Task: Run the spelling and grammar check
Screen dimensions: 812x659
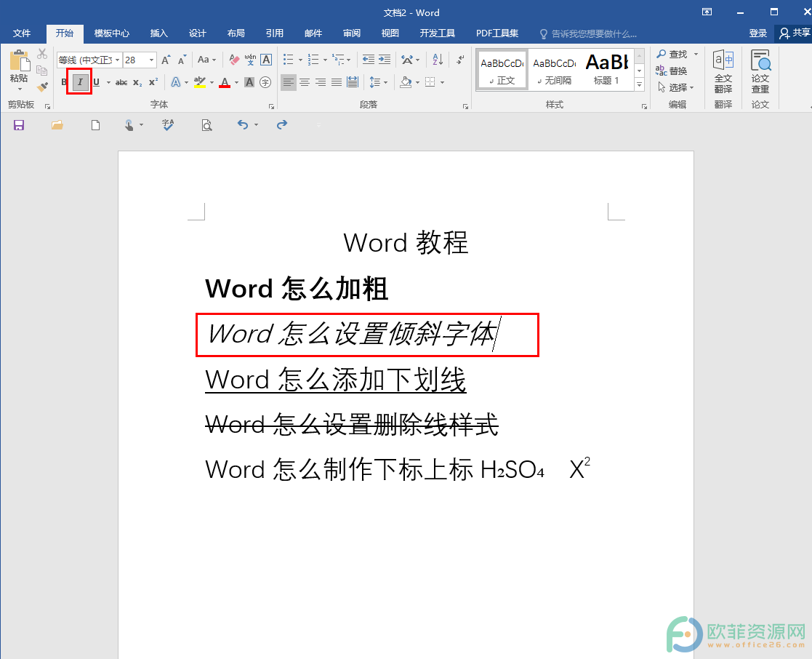Action: tap(168, 125)
